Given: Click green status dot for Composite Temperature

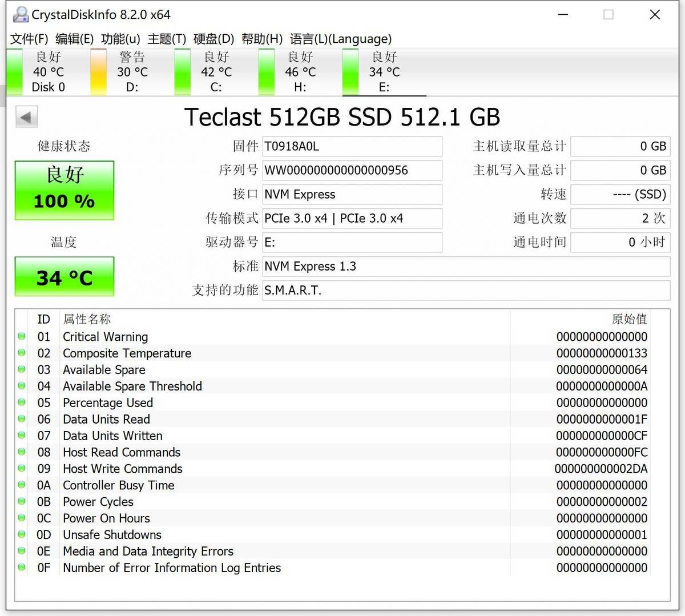Looking at the screenshot, I should click(x=22, y=353).
